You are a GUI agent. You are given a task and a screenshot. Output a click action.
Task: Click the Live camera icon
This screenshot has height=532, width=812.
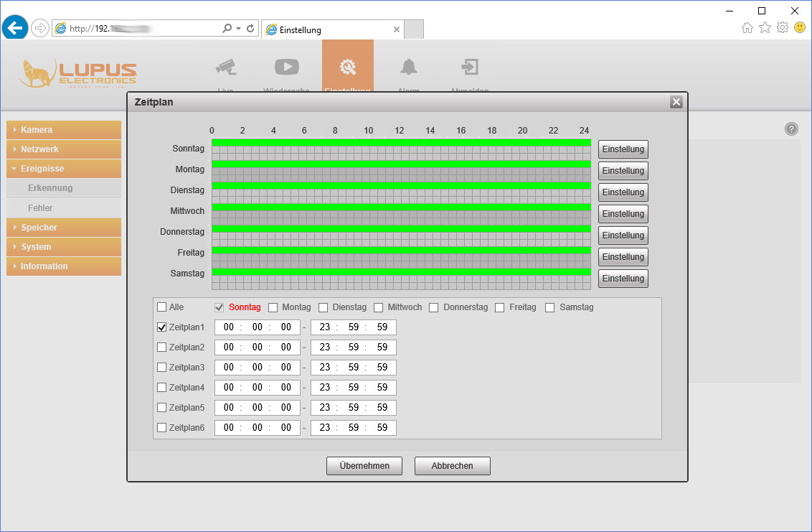pos(226,67)
